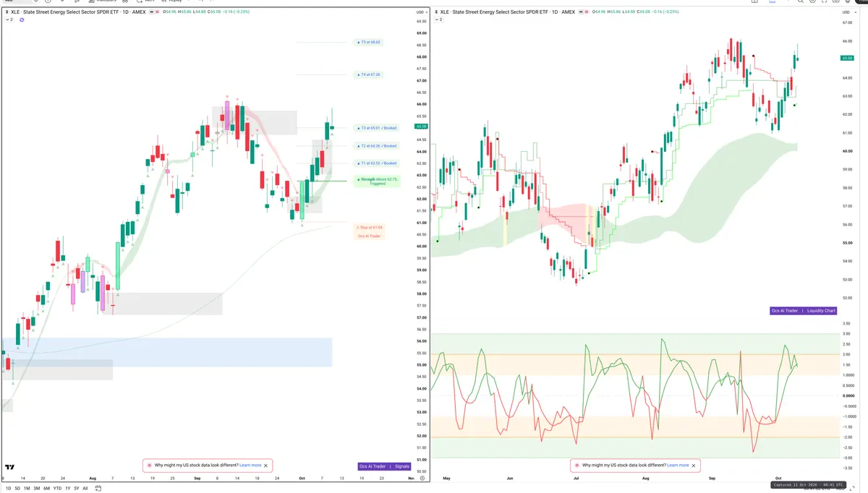Click Strength Above 62.75 Triggered label
868x493 pixels.
[378, 181]
